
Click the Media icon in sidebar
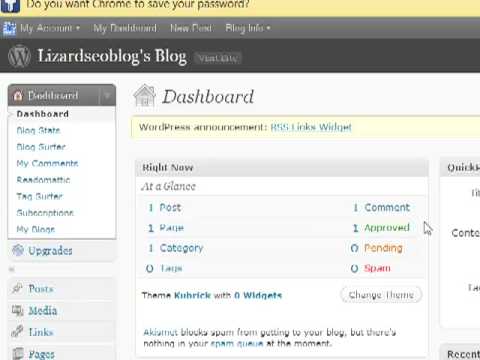coord(17,310)
